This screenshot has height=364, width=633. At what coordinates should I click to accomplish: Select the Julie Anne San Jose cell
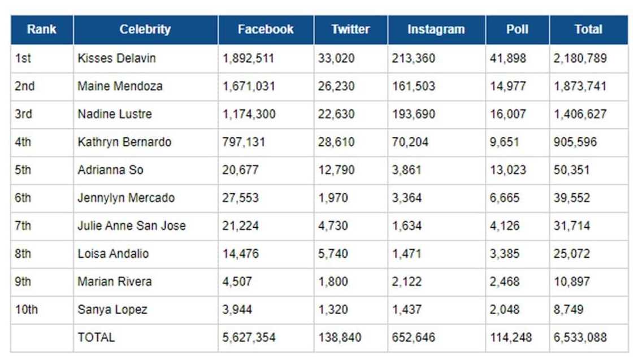[132, 226]
